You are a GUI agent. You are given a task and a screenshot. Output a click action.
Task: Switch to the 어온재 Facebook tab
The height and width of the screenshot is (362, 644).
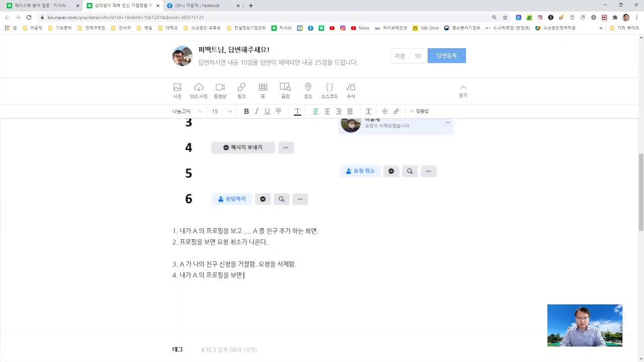(x=203, y=6)
